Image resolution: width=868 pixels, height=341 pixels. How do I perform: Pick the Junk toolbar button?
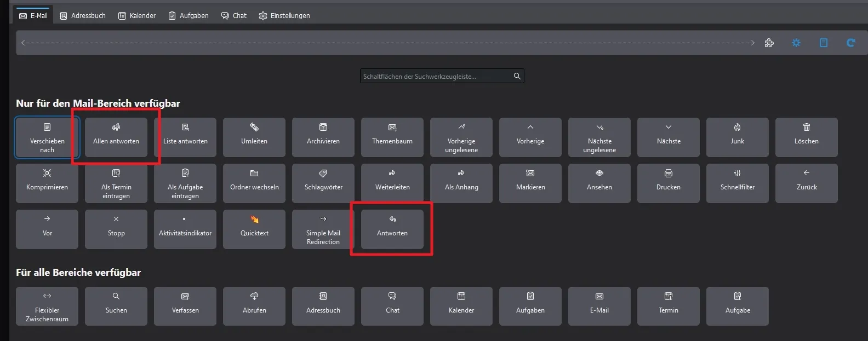(738, 137)
